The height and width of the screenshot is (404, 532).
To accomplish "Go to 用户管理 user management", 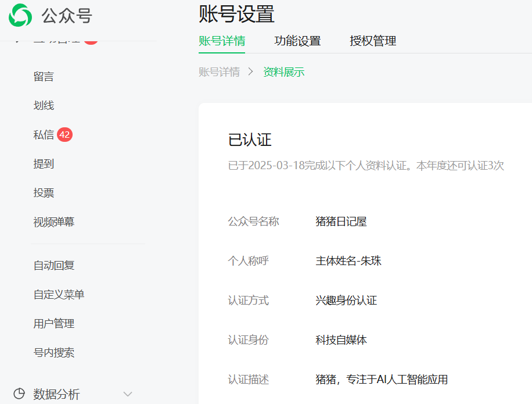I will click(x=53, y=324).
